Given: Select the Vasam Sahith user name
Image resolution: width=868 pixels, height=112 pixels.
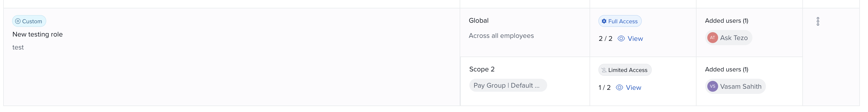Looking at the screenshot, I should click(741, 87).
